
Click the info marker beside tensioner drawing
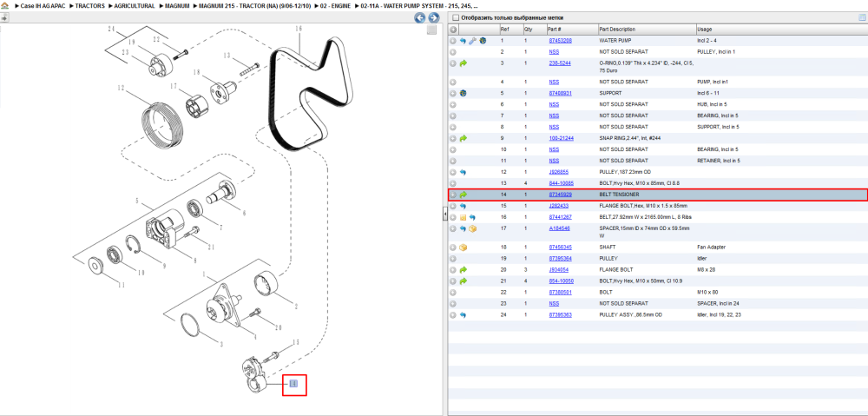(294, 383)
